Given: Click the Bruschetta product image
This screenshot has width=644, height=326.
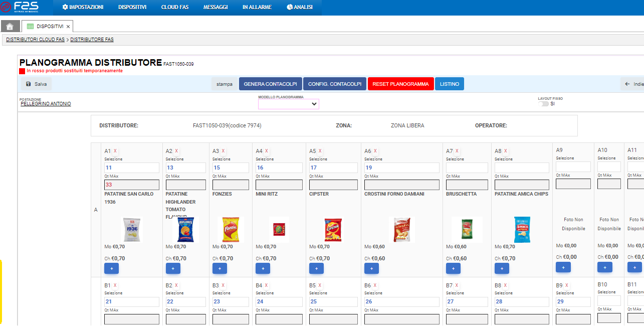Looking at the screenshot, I should coord(467,230).
